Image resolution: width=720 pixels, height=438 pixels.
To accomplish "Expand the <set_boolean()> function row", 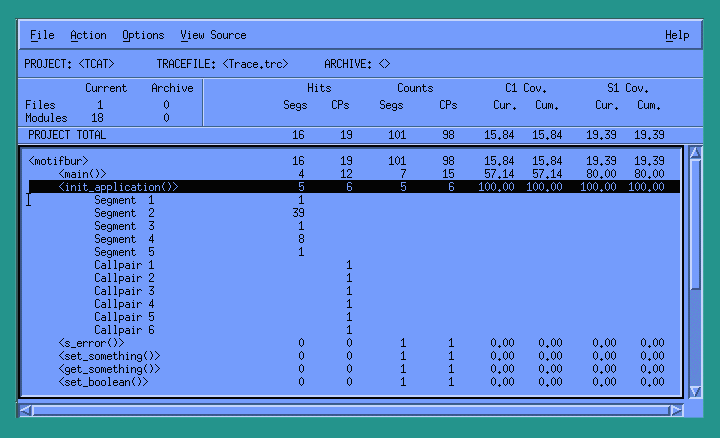I will pyautogui.click(x=103, y=382).
